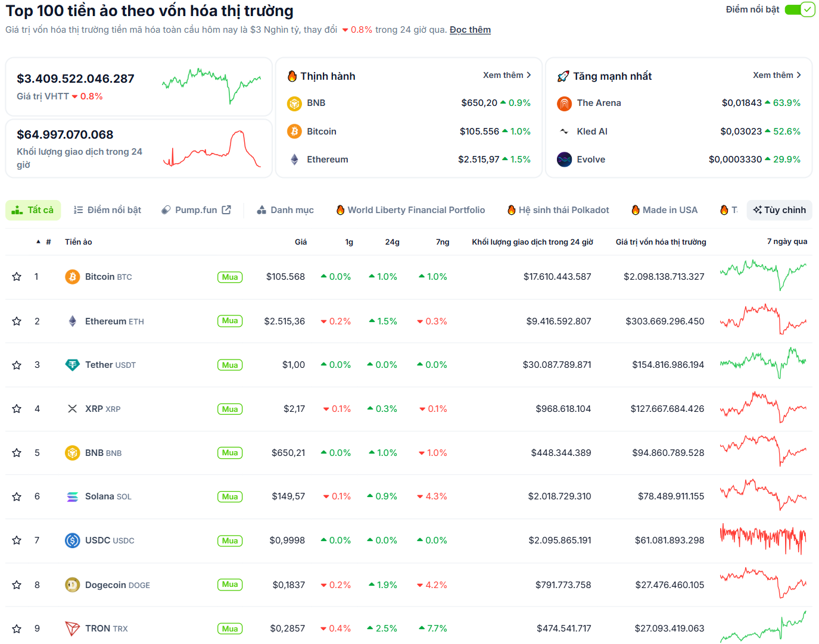Open the Made in USA tab

click(664, 210)
